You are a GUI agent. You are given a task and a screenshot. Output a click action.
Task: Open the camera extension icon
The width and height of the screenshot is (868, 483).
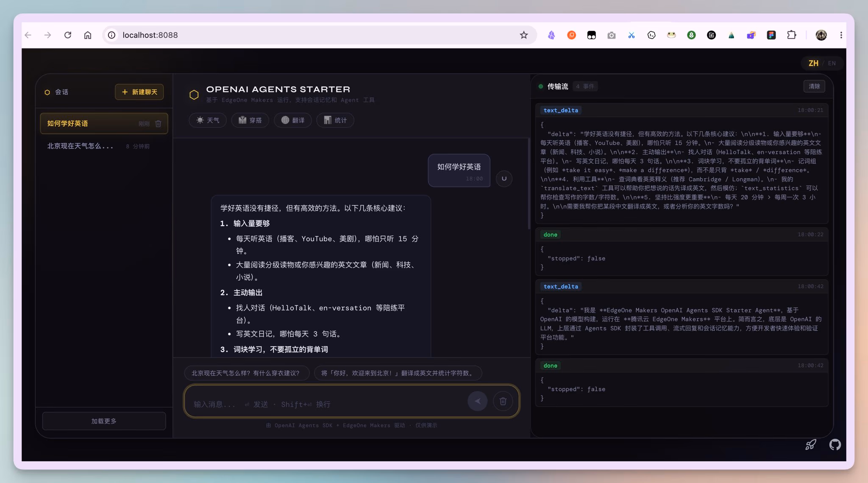pyautogui.click(x=611, y=35)
